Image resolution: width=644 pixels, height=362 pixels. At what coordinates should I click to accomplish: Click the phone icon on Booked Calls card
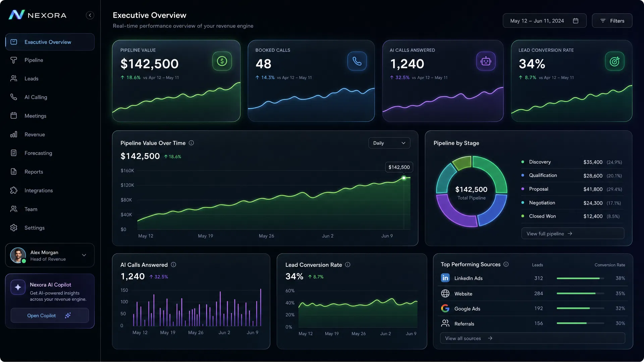point(357,61)
